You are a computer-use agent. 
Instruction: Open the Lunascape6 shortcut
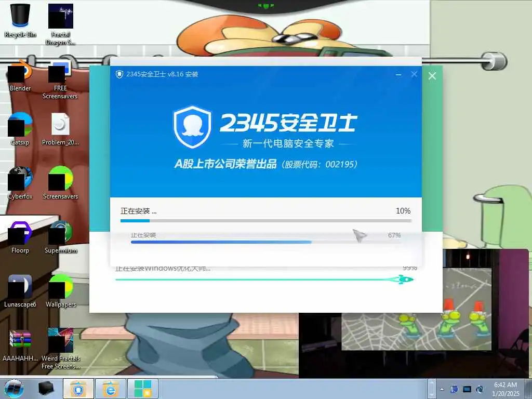point(20,291)
